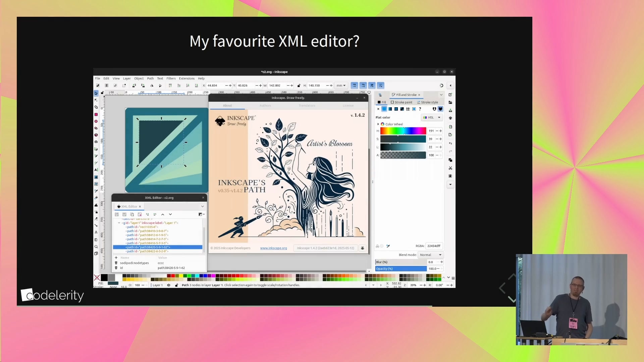Click add attribute plus icon

pyautogui.click(x=116, y=258)
